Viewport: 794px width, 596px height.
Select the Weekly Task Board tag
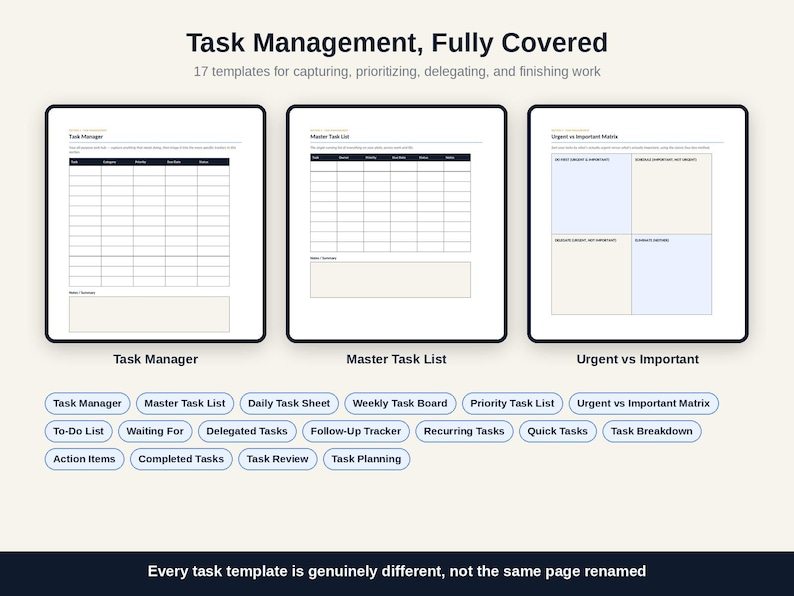pyautogui.click(x=400, y=404)
